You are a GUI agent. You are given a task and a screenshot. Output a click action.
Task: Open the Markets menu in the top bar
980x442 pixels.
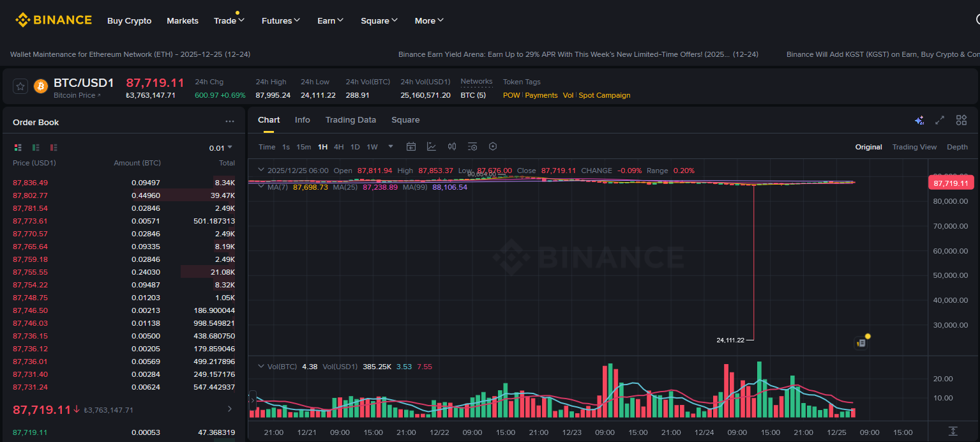[x=182, y=20]
